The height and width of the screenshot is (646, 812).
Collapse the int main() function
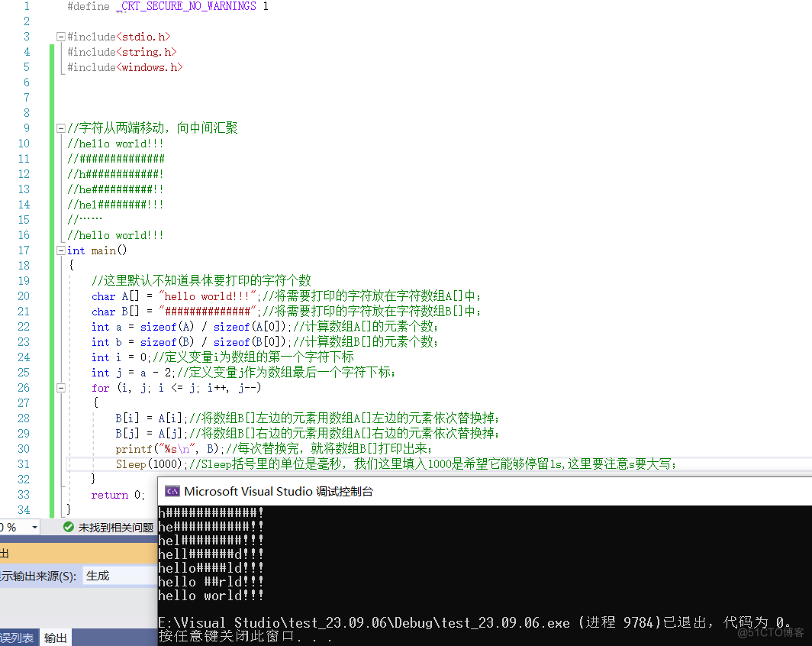(x=60, y=250)
